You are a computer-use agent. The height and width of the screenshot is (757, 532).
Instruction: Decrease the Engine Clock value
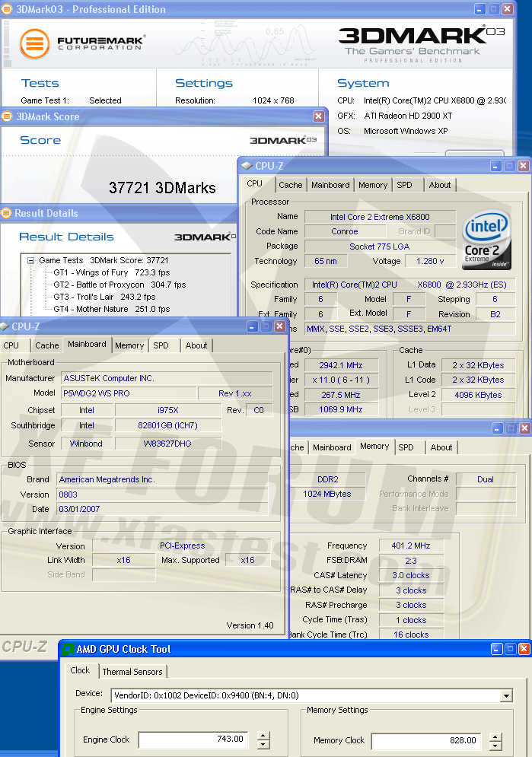pos(263,745)
